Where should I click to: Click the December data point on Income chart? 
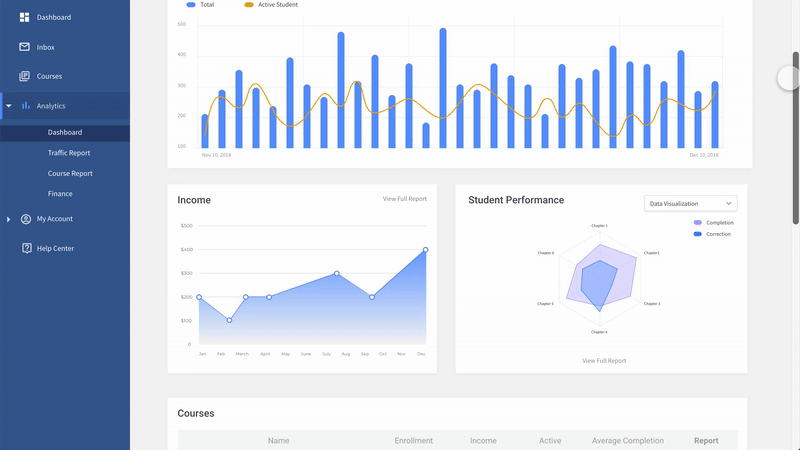pos(426,250)
